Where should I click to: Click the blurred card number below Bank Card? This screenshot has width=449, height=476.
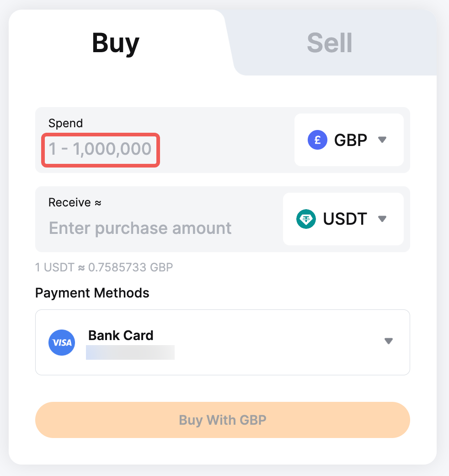[x=130, y=352]
